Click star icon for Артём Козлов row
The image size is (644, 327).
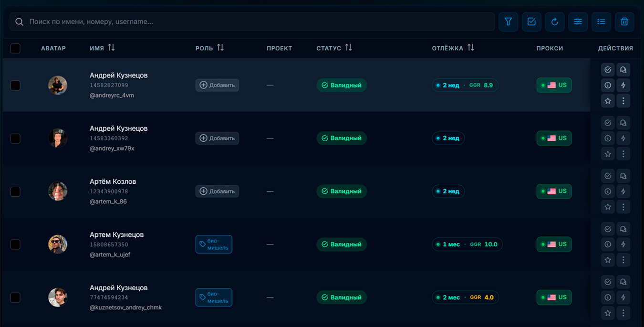click(x=608, y=207)
